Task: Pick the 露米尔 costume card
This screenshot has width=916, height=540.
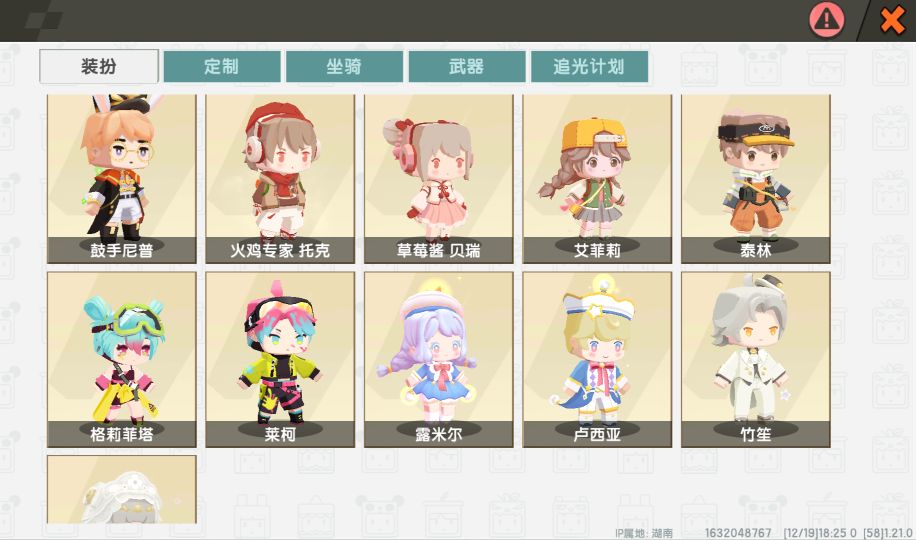Action: pyautogui.click(x=439, y=359)
